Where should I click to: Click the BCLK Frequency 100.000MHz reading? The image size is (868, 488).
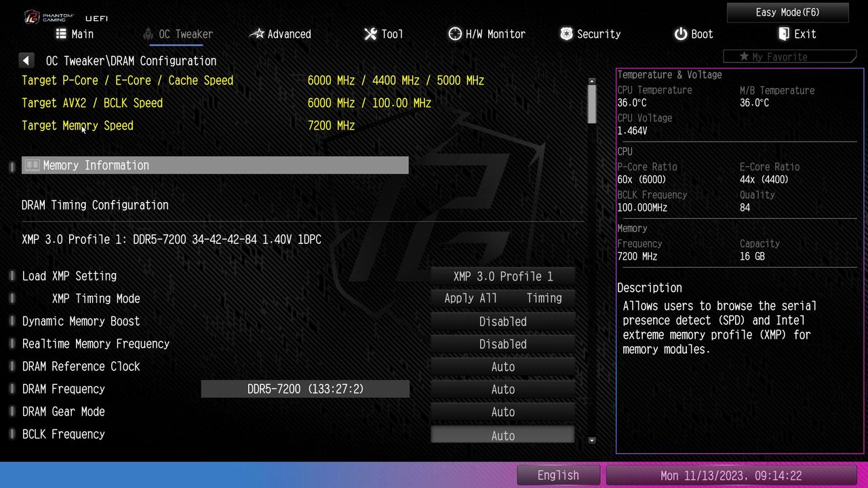[x=642, y=207]
